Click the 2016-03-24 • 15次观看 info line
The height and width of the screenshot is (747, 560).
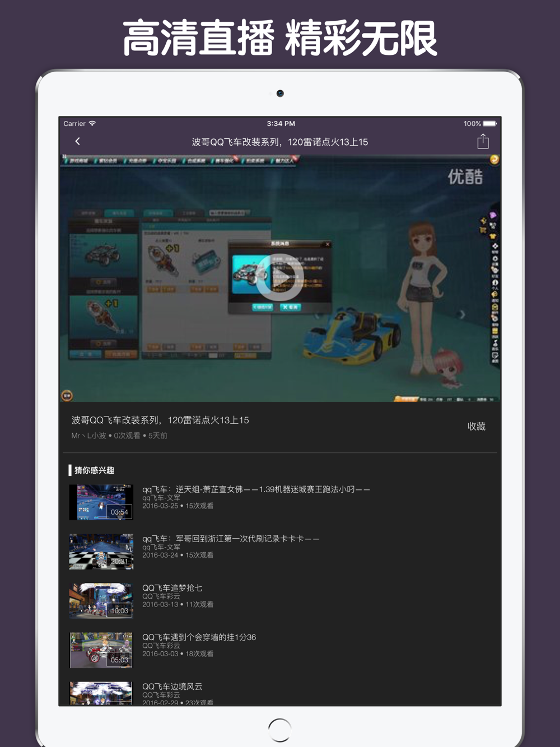(178, 555)
